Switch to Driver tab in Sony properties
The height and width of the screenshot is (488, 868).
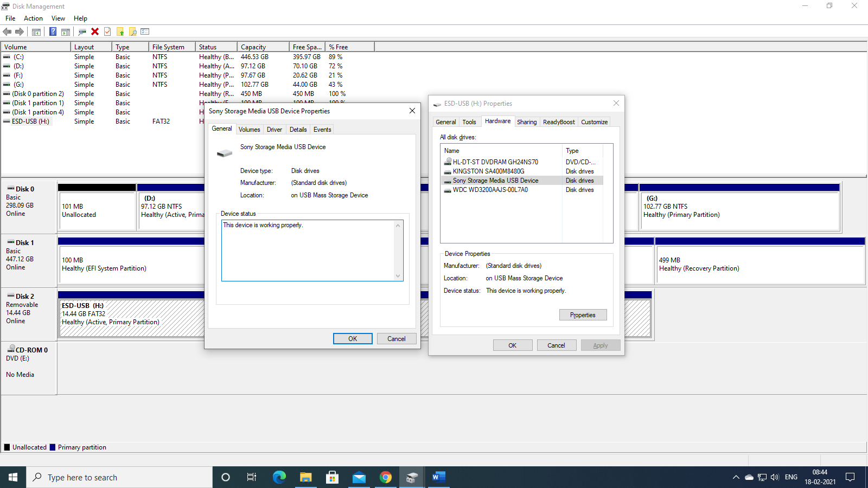pyautogui.click(x=275, y=129)
